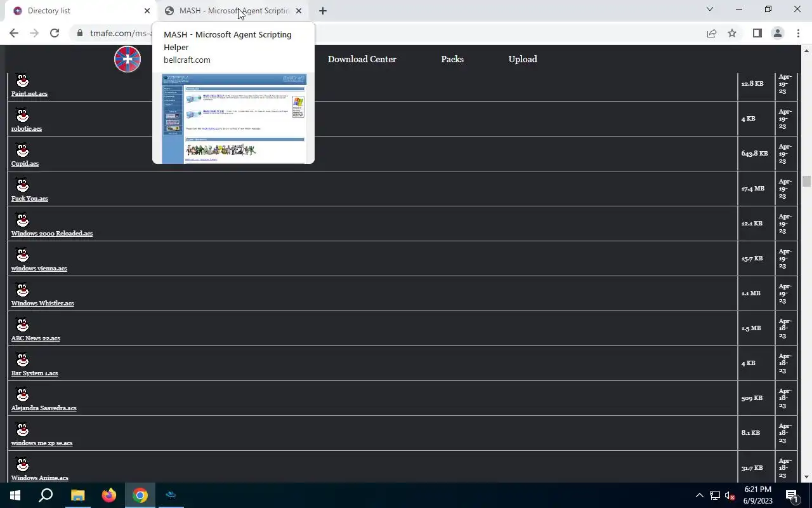Go back to the previous page
This screenshot has width=812, height=508.
(14, 33)
